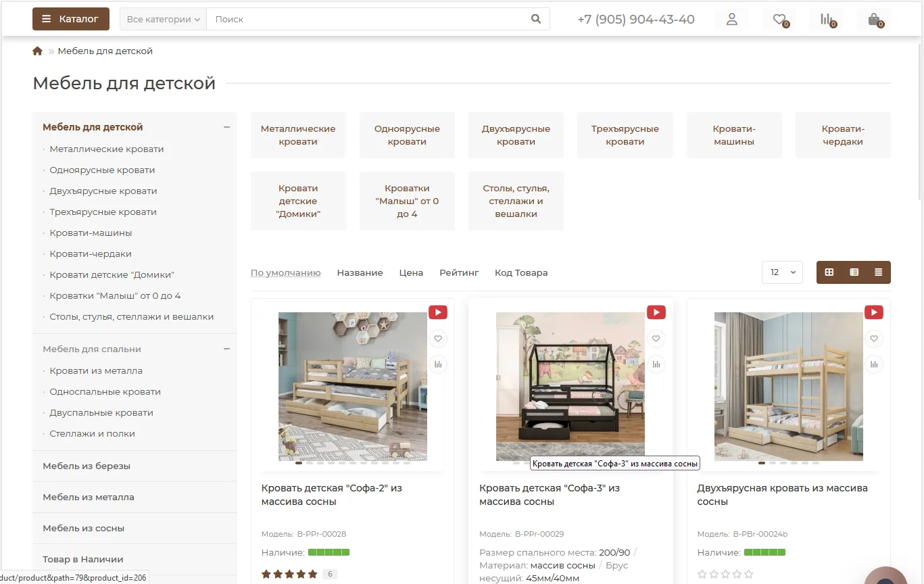The height and width of the screenshot is (584, 924).
Task: Open the Все категории dropdown
Action: [x=163, y=20]
